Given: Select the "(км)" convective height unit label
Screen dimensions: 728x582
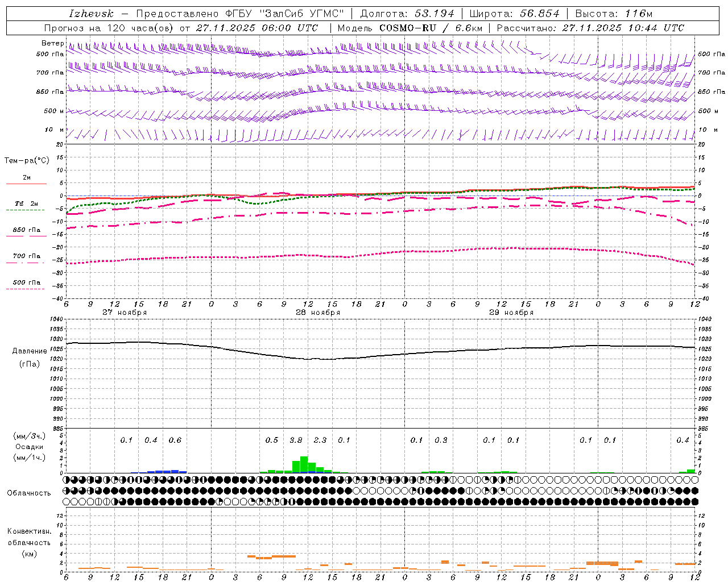Looking at the screenshot, I should click(29, 554).
